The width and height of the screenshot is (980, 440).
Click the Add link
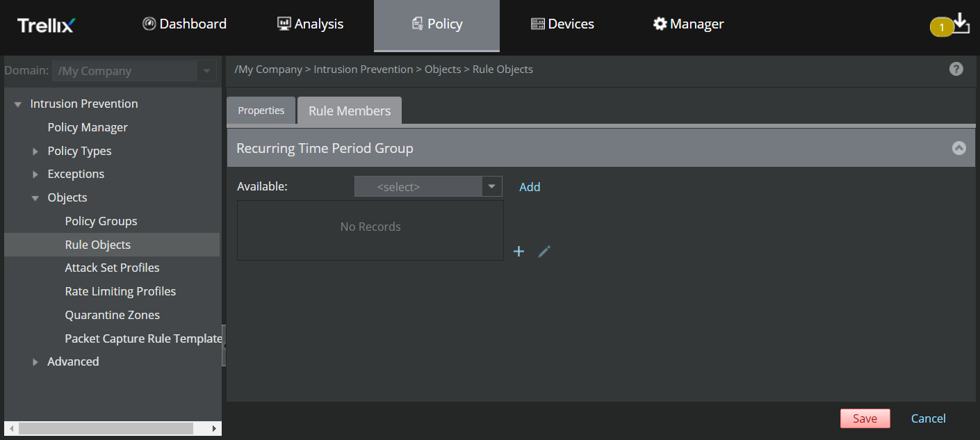[x=530, y=187]
